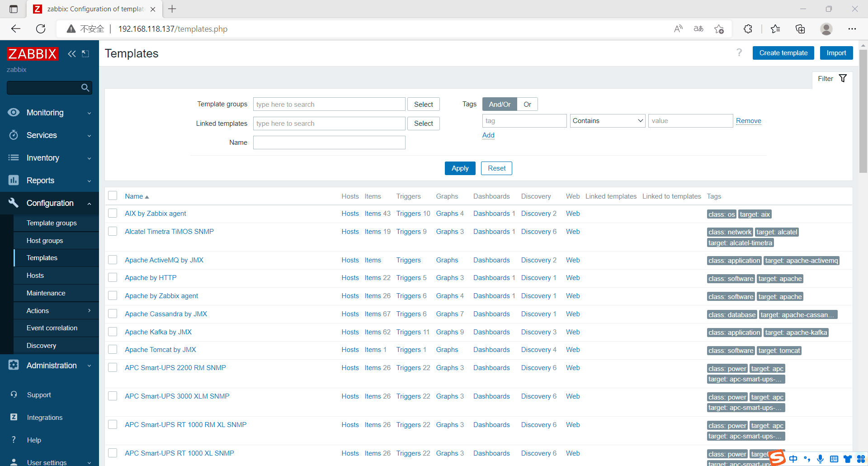This screenshot has width=868, height=466.
Task: Open the Contains tag operator dropdown
Action: [608, 121]
